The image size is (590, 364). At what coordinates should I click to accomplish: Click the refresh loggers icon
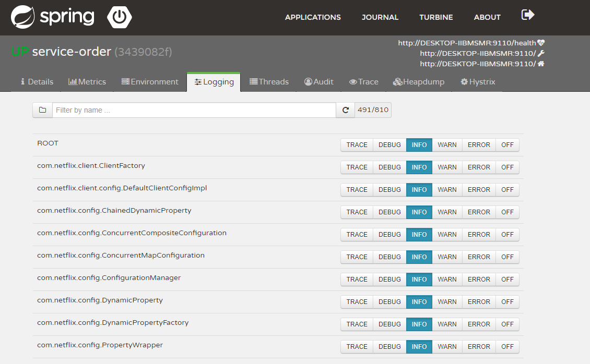[345, 110]
